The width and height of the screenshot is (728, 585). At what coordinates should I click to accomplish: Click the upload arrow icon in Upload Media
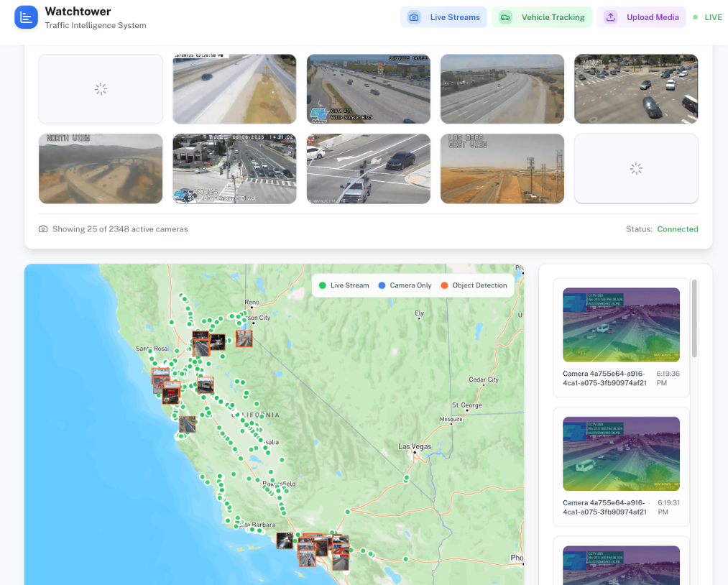click(611, 17)
